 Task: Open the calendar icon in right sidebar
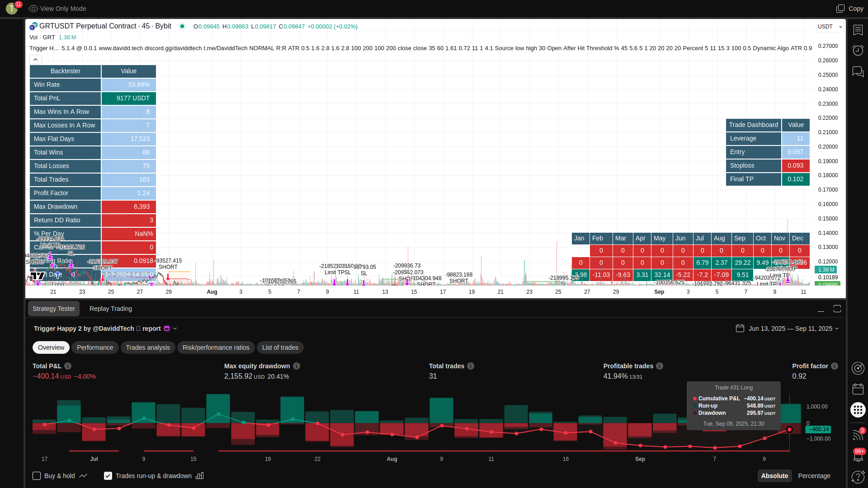[x=858, y=389]
